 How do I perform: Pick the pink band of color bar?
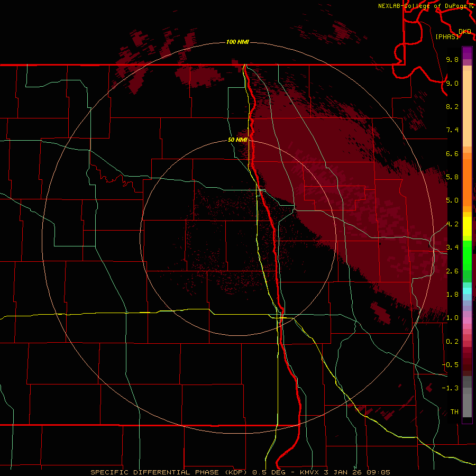tap(467, 321)
